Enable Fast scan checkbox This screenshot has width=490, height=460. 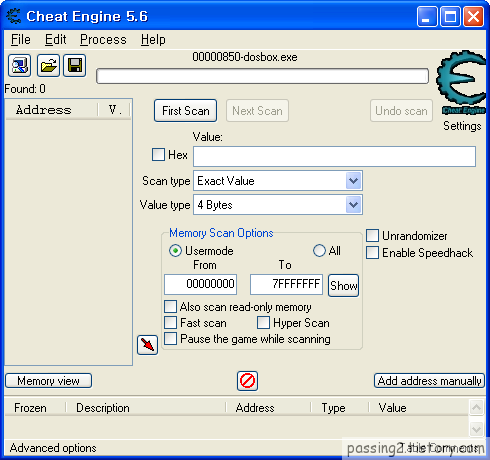click(170, 323)
